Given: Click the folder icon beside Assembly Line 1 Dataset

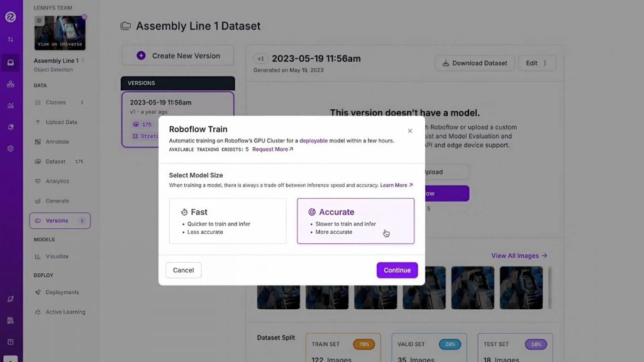Looking at the screenshot, I should [x=126, y=26].
